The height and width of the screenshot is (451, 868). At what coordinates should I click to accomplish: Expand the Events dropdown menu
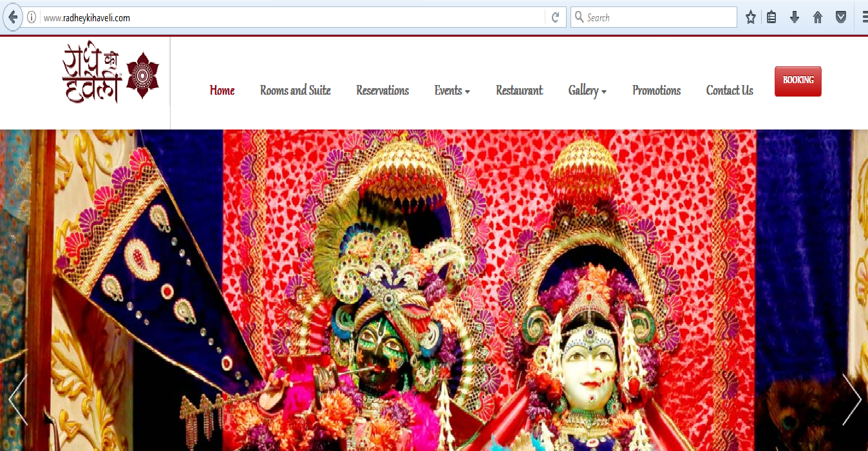[x=452, y=91]
